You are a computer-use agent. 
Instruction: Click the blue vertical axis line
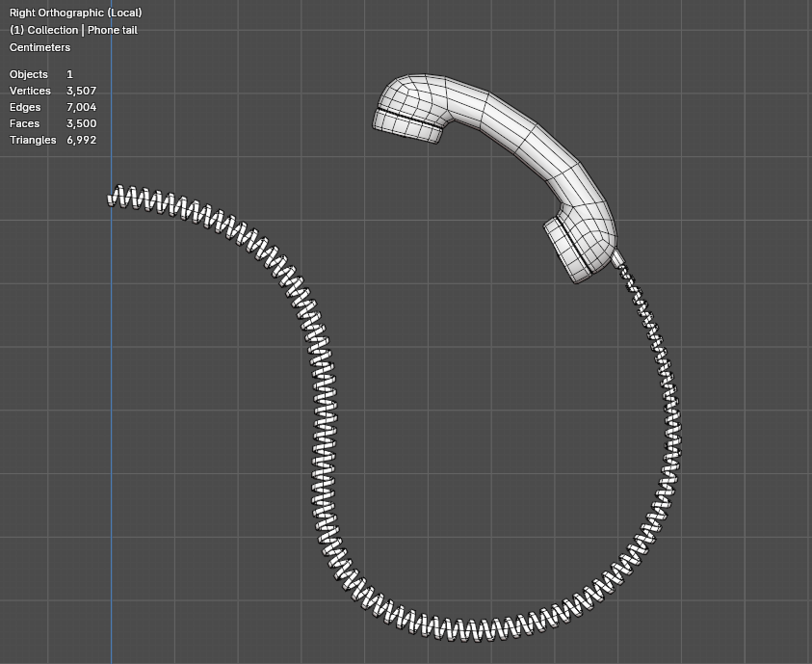tap(111, 434)
